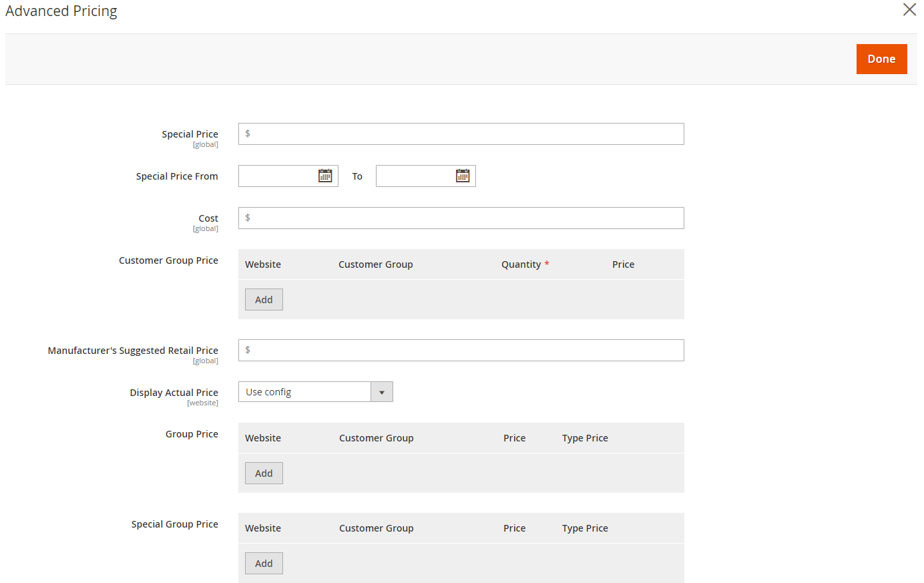Click the Display Actual Price label
Screen dimensions: 924x583
click(x=174, y=393)
